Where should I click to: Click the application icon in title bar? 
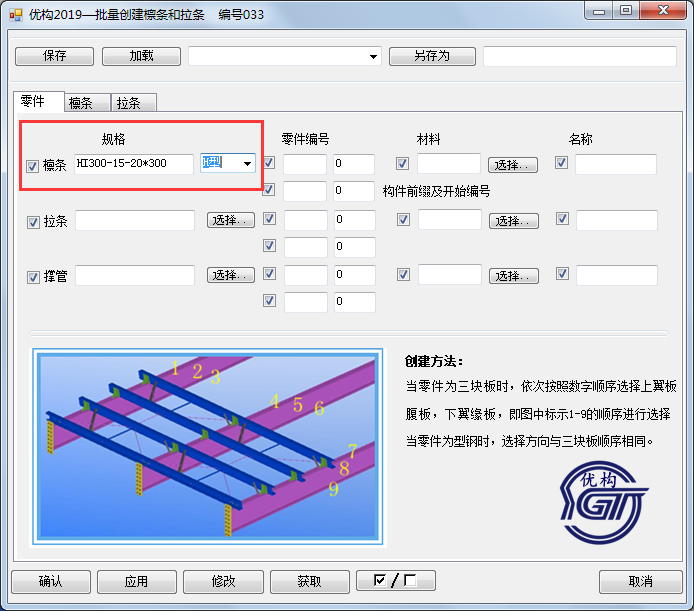point(15,15)
